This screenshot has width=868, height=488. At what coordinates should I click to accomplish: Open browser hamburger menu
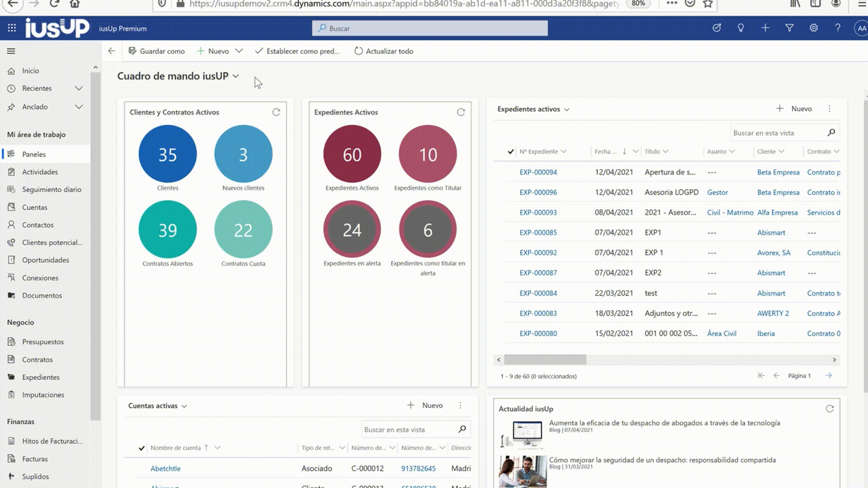(x=862, y=4)
